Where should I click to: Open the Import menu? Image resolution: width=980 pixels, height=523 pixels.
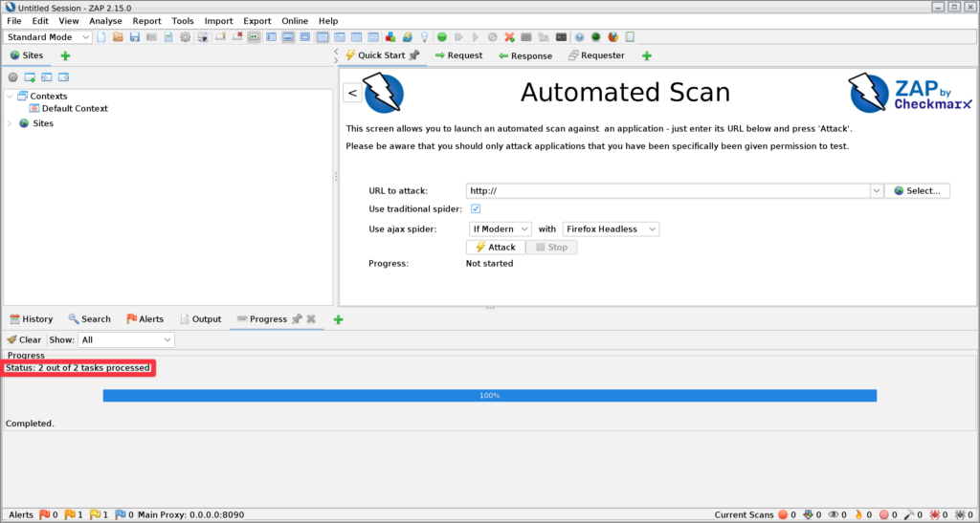pos(219,21)
